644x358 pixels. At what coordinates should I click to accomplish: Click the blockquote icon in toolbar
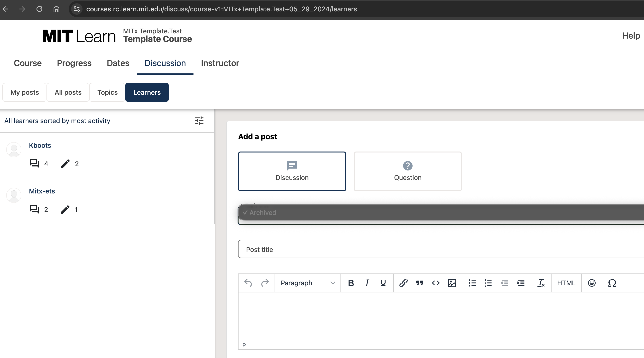419,283
